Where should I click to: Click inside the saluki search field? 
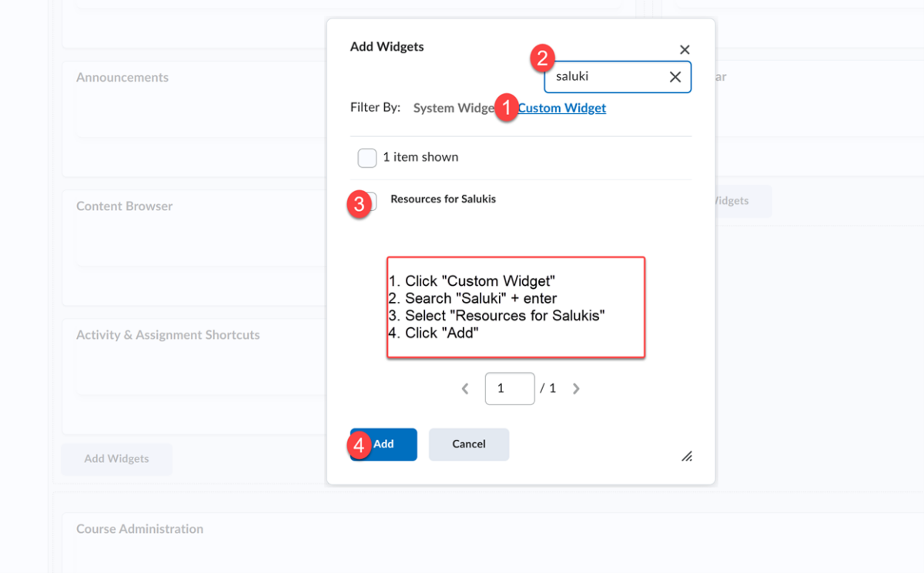pos(608,76)
